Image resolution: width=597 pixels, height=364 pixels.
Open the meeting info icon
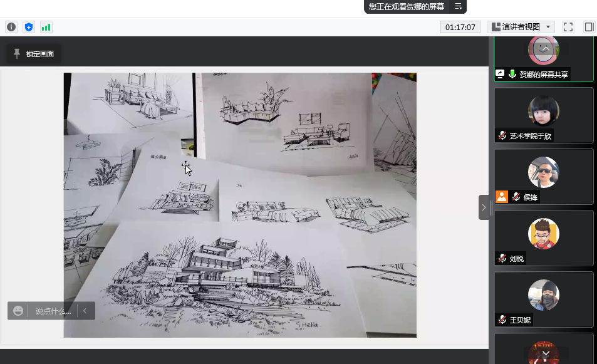(11, 27)
